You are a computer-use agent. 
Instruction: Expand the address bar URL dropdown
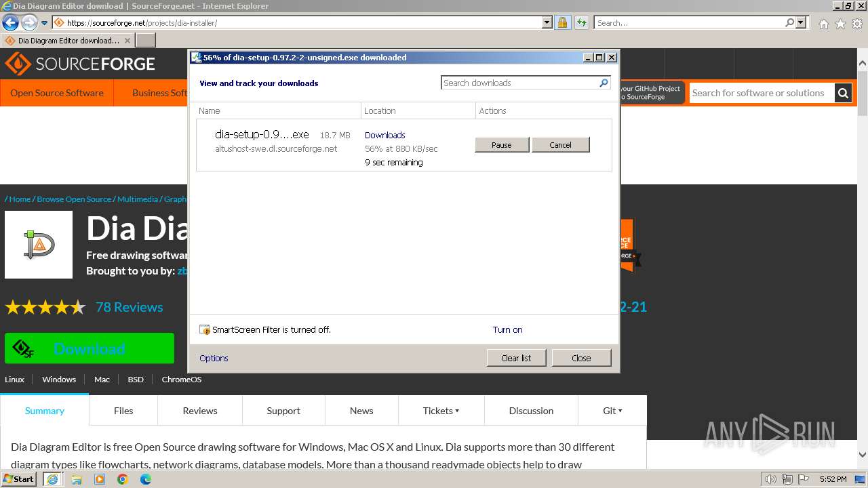547,22
